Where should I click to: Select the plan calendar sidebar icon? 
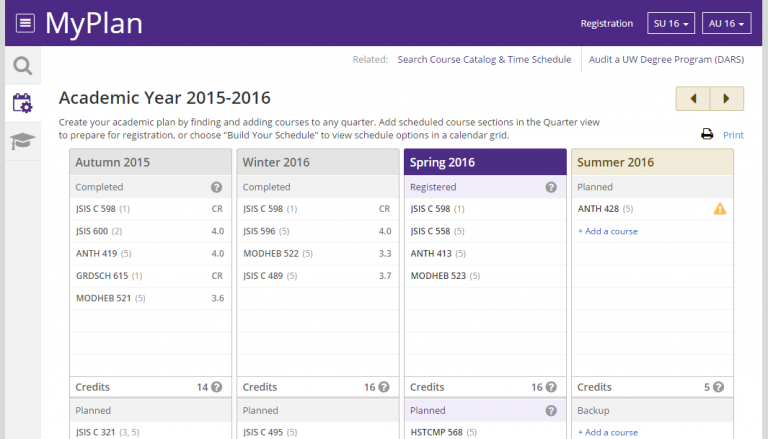click(x=23, y=103)
